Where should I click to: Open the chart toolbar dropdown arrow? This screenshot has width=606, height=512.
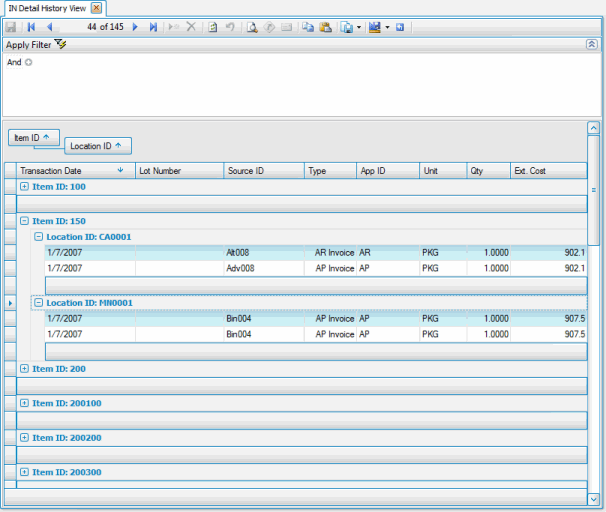pos(387,27)
